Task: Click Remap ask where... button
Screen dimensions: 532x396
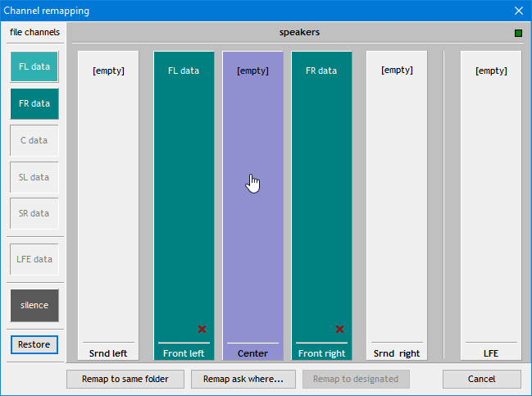Action: (243, 379)
